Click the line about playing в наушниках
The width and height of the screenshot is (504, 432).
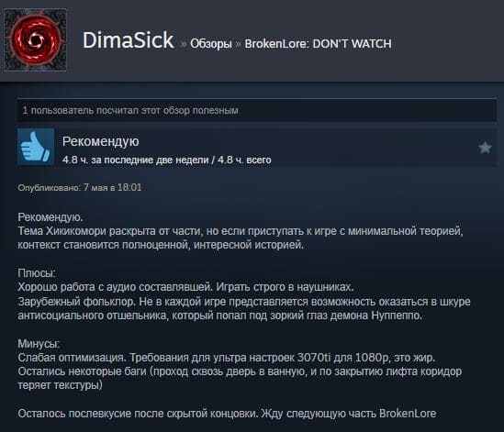coord(185,287)
